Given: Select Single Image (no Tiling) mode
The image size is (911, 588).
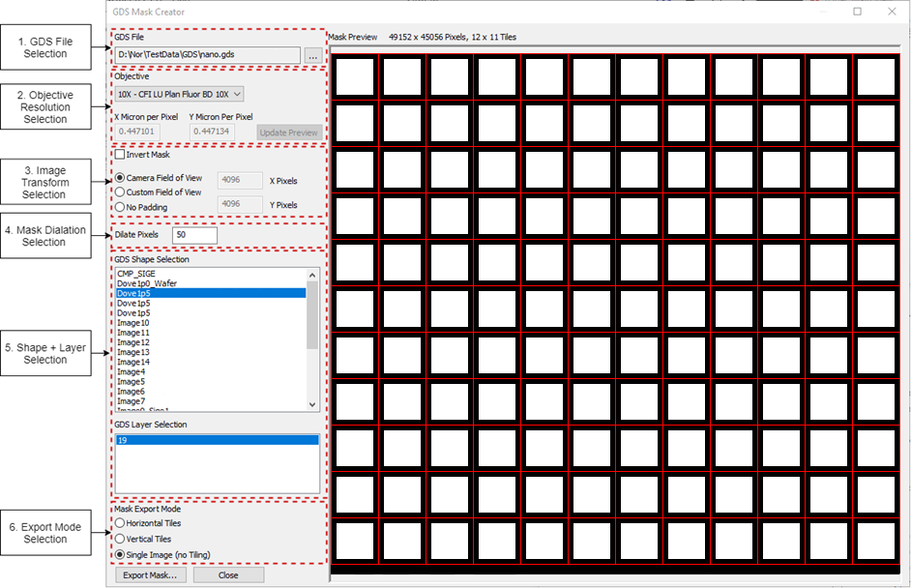Looking at the screenshot, I should coord(120,554).
